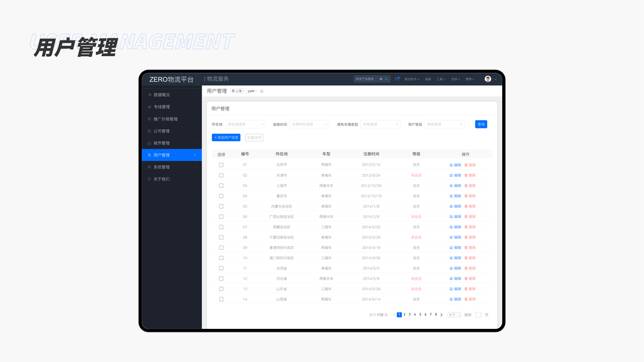This screenshot has height=362, width=644.
Task: Click the 专线管理 sidebar icon
Action: [x=150, y=107]
